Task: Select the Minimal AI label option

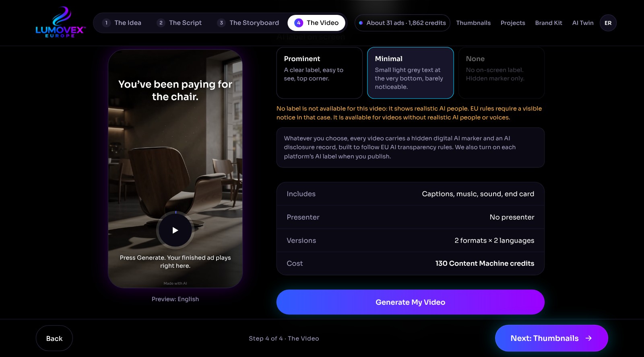Action: pyautogui.click(x=411, y=73)
